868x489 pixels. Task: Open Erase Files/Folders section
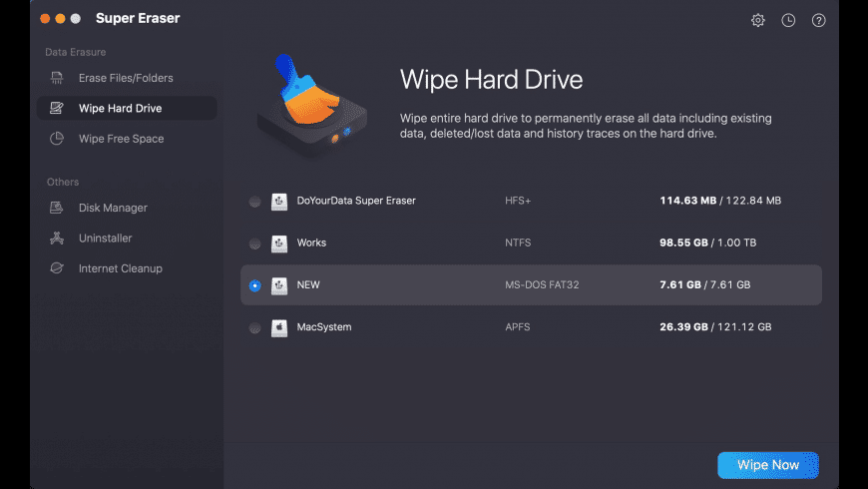click(x=127, y=78)
